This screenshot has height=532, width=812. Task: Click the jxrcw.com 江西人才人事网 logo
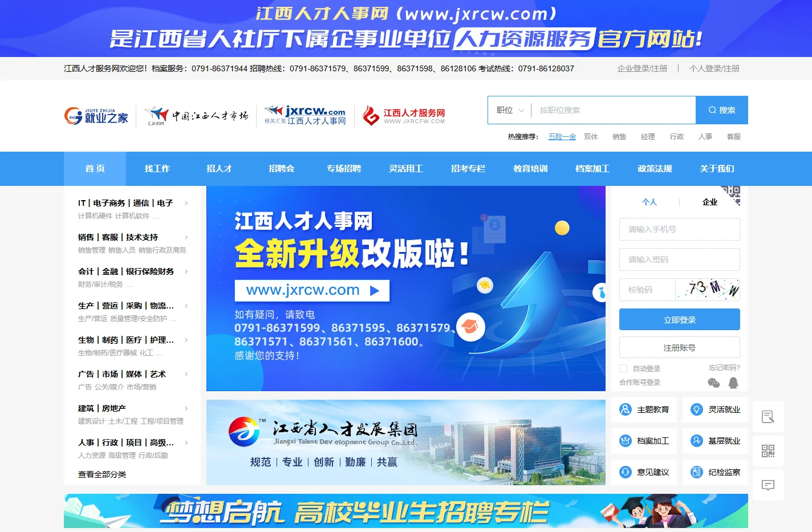pyautogui.click(x=305, y=116)
